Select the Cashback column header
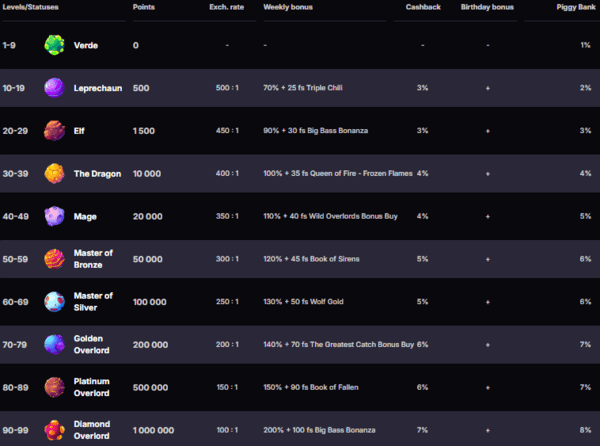 pos(423,7)
